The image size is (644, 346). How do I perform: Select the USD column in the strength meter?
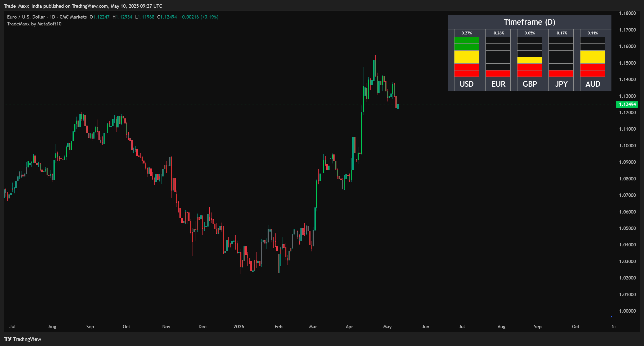click(466, 84)
